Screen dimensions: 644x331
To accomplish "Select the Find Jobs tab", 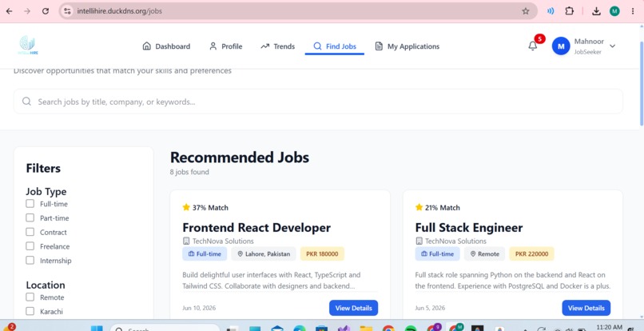I will pyautogui.click(x=335, y=46).
